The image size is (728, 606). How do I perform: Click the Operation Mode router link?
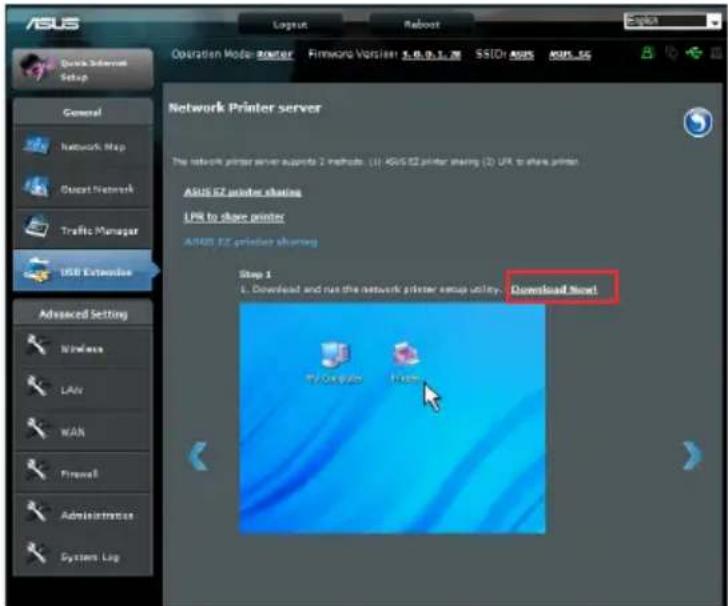[x=275, y=54]
